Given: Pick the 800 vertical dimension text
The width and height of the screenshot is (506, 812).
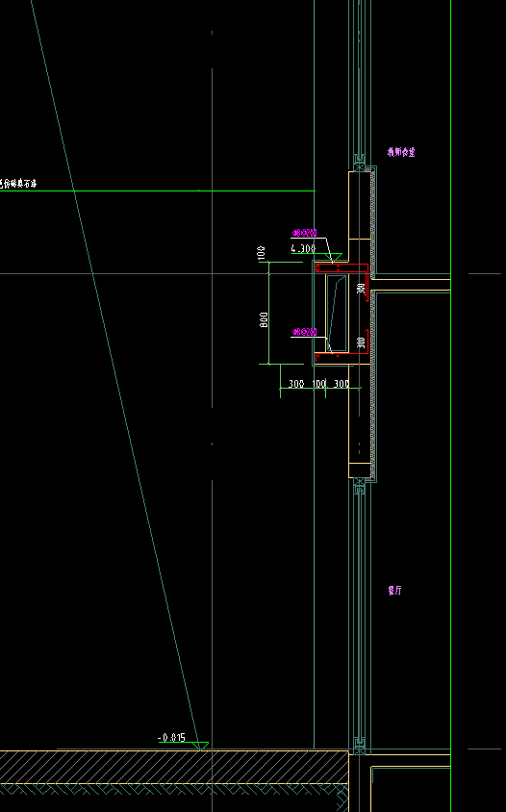Looking at the screenshot, I should point(264,319).
